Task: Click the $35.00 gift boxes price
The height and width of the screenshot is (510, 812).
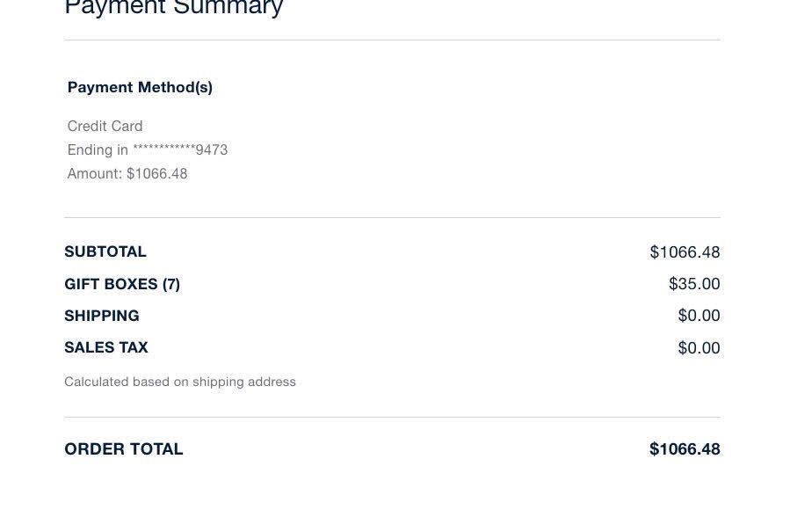Action: point(694,284)
